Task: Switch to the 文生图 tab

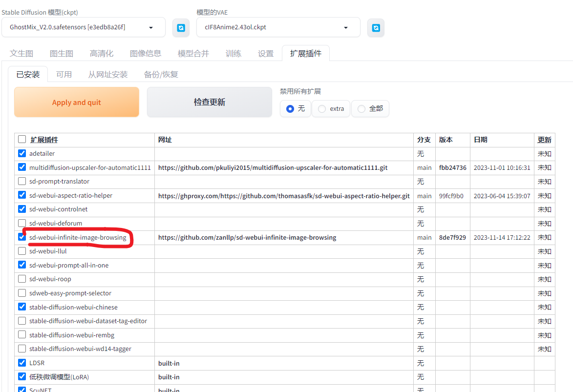Action: coord(21,54)
